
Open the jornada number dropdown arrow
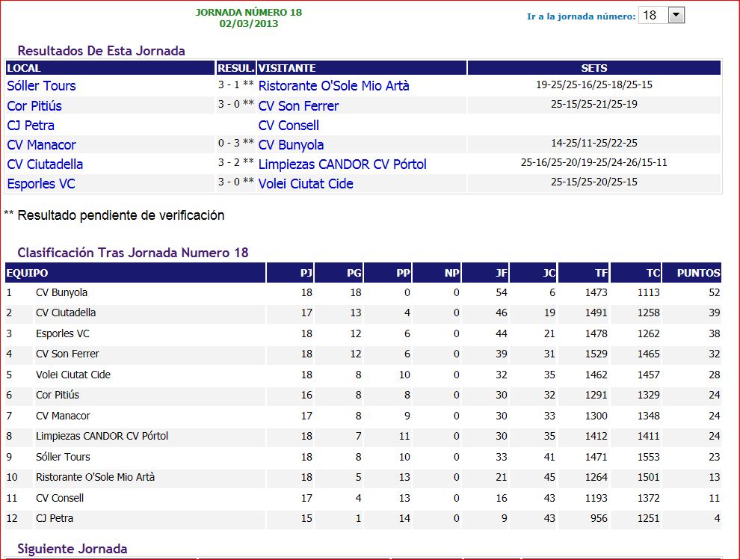click(676, 15)
